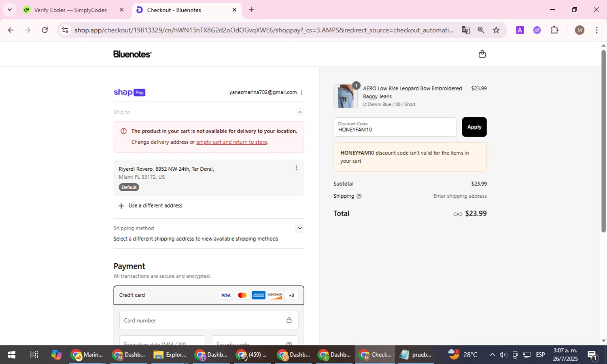Expand the Shipping method section
This screenshot has width=607, height=364.
tap(300, 228)
